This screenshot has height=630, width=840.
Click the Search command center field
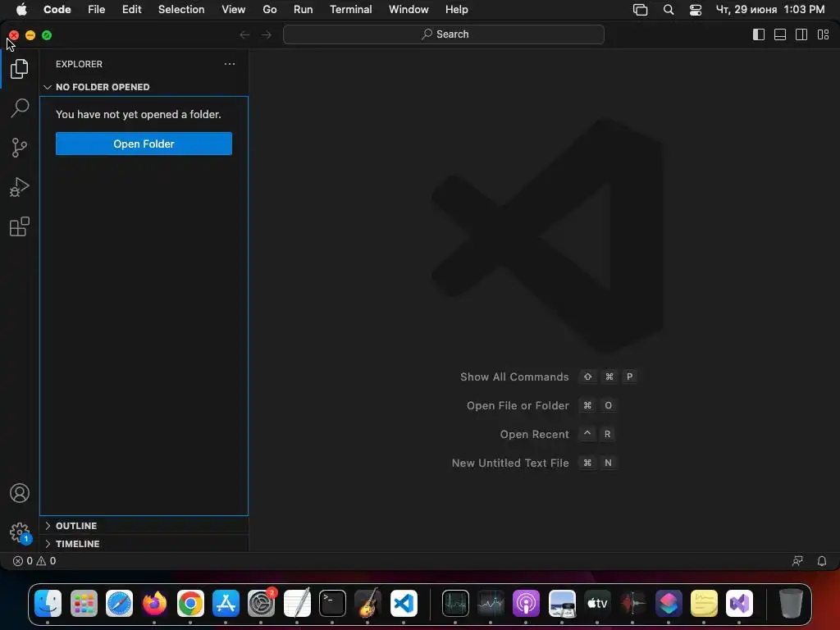pyautogui.click(x=444, y=34)
